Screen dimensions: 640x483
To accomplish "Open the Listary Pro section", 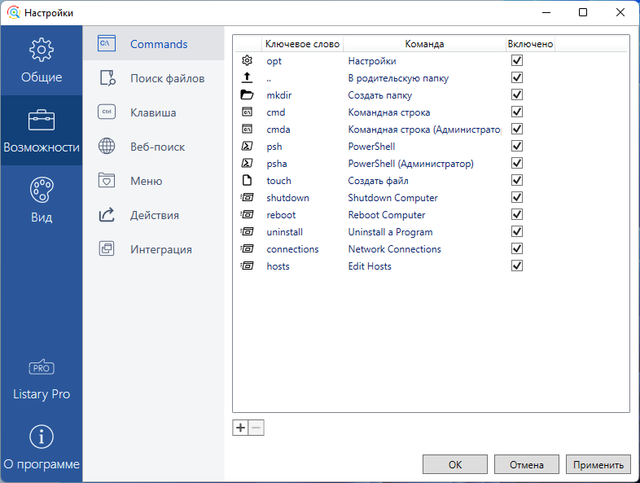I will pos(41,380).
